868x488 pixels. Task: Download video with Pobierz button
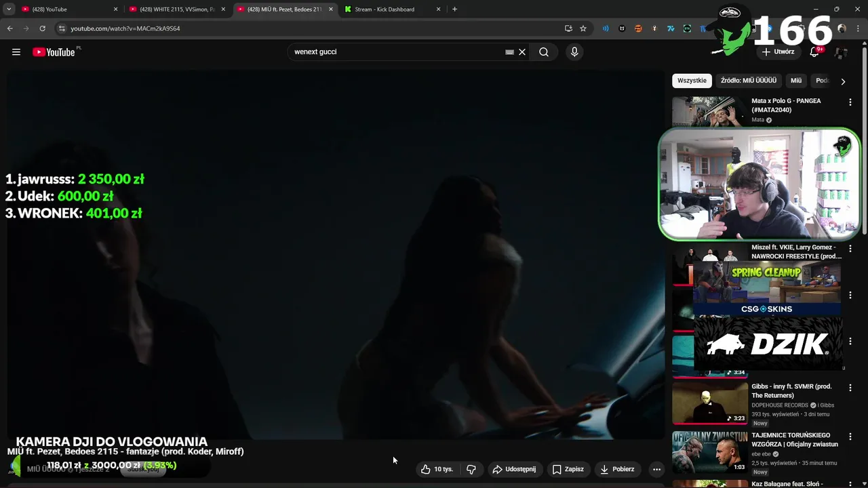click(x=618, y=469)
